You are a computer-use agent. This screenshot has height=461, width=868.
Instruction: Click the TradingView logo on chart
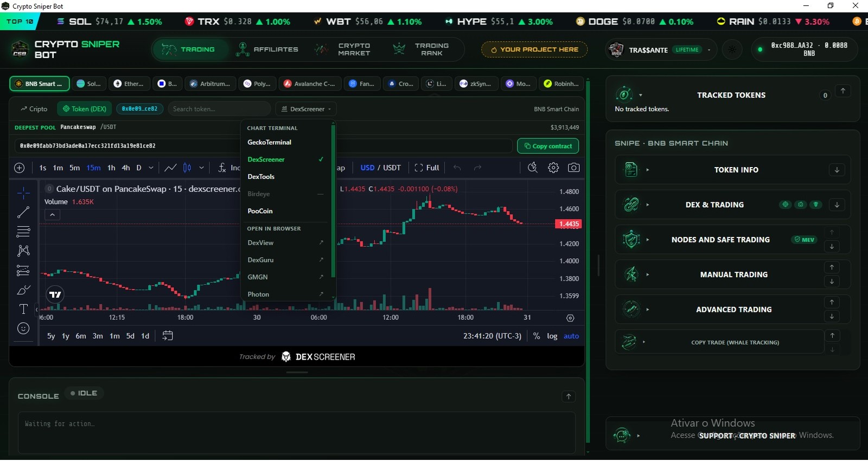coord(55,294)
